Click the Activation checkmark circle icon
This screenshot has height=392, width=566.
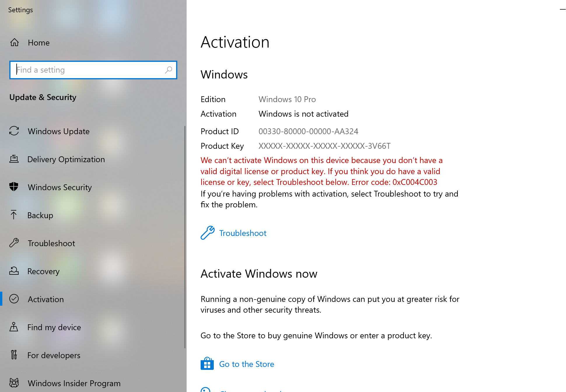[14, 299]
